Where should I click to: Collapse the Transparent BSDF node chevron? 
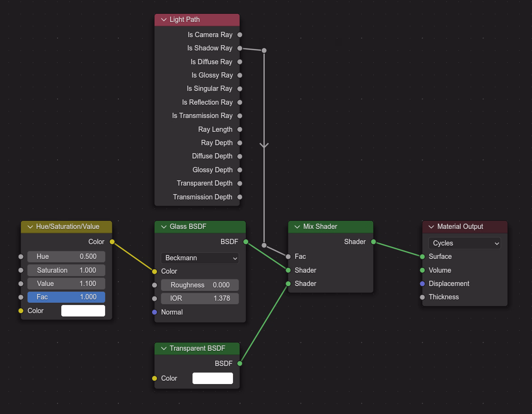coord(164,349)
